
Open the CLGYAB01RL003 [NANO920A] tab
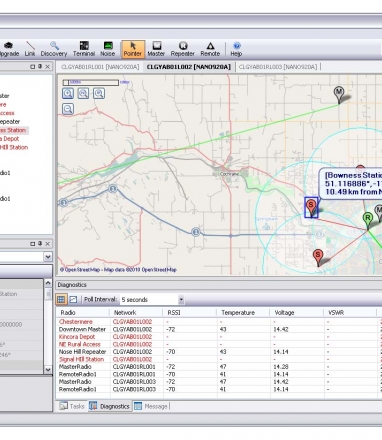[x=278, y=67]
